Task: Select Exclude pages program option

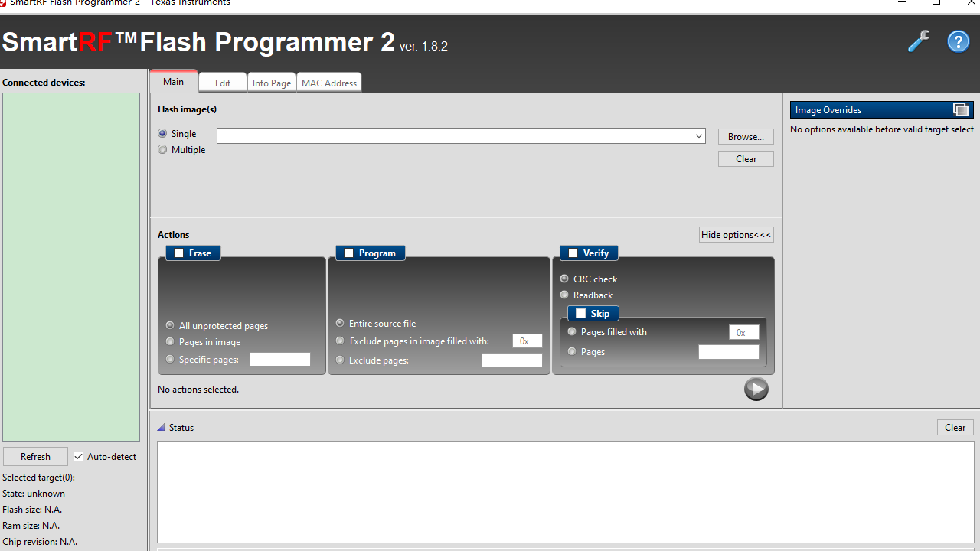Action: [x=340, y=360]
